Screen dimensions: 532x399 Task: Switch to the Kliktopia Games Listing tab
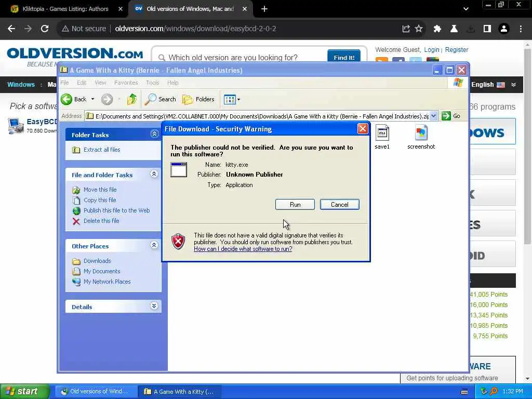tap(64, 9)
